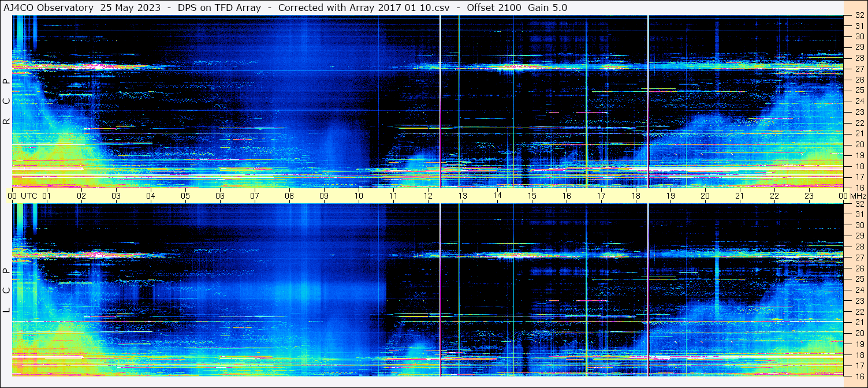Click the 03 hour label on the time axis
Screen dimensions: 868x388
pyautogui.click(x=116, y=196)
